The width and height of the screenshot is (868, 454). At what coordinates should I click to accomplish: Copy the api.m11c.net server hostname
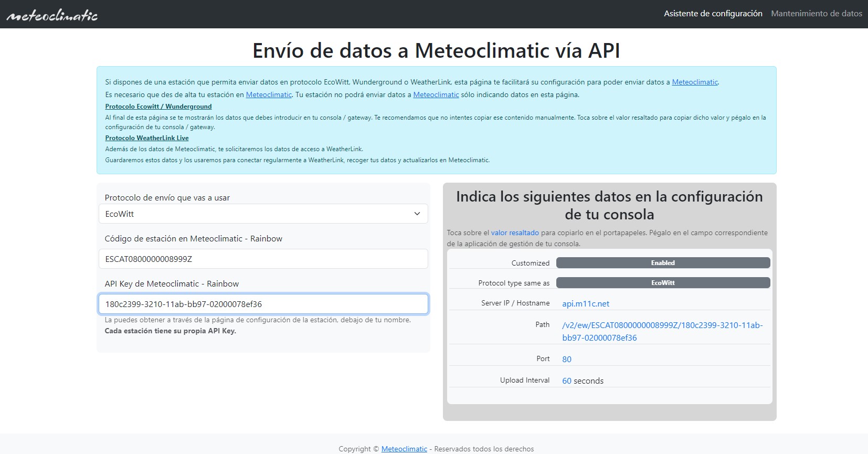(x=586, y=304)
